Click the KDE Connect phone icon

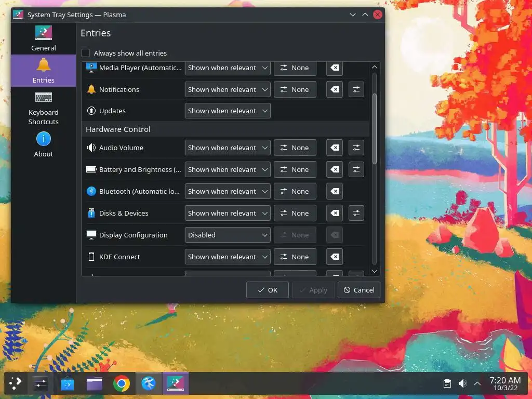click(x=91, y=257)
